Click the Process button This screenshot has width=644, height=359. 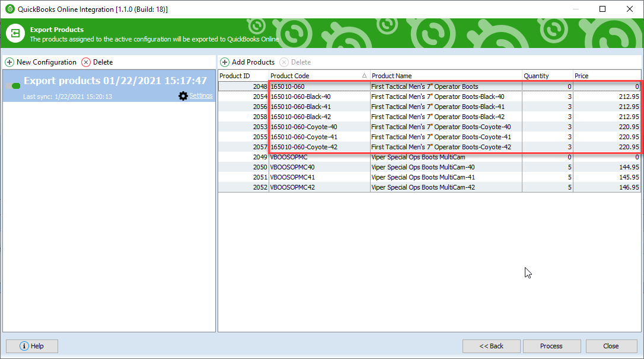551,346
